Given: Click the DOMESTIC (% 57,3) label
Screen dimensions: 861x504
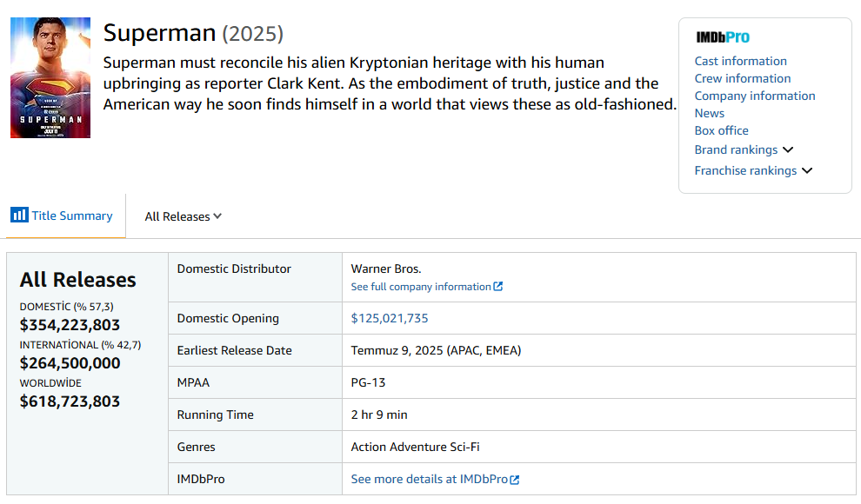Looking at the screenshot, I should [x=66, y=307].
